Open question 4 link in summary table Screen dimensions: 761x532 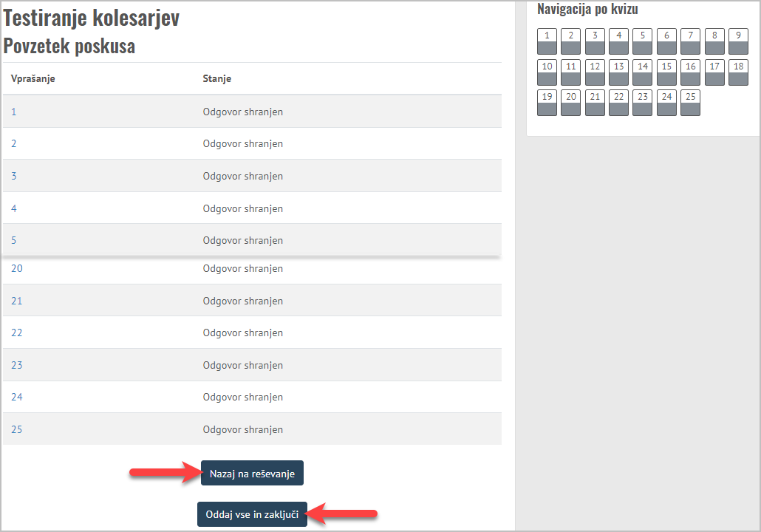pyautogui.click(x=13, y=208)
